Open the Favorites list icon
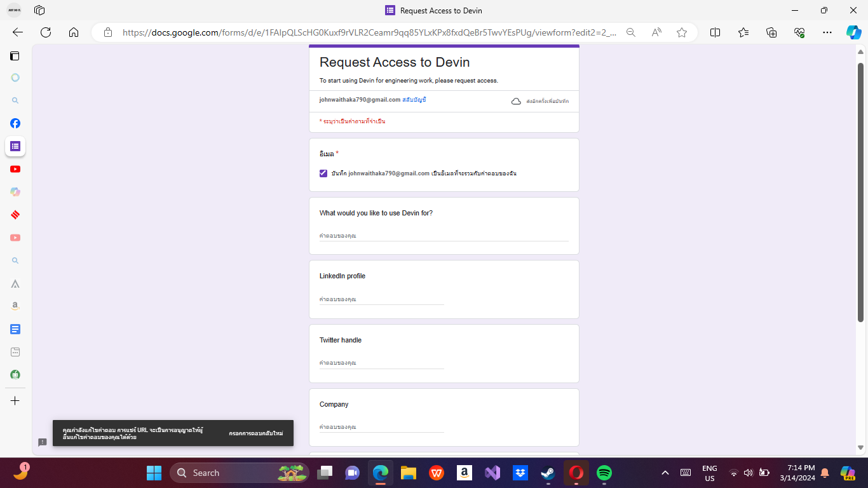 (743, 32)
